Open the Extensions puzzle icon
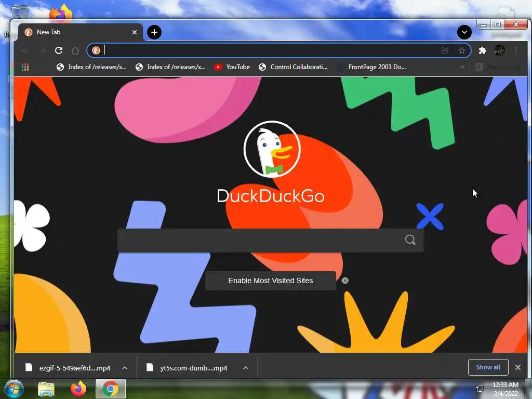Image resolution: width=532 pixels, height=399 pixels. coord(483,50)
